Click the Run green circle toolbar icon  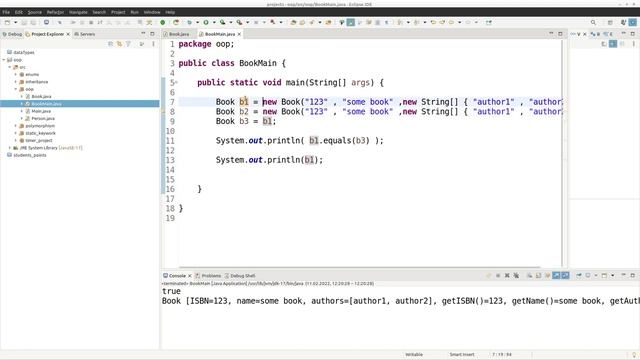[206, 22]
